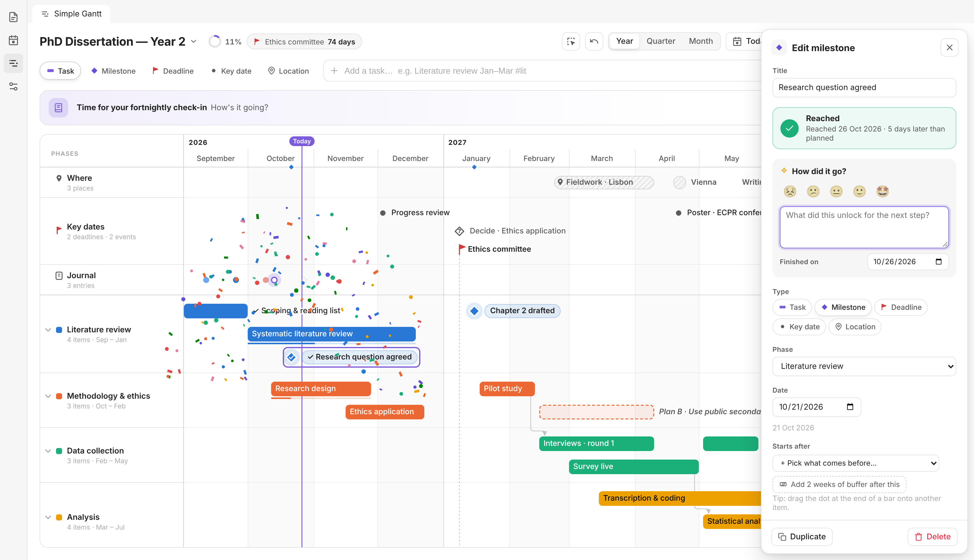This screenshot has width=974, height=560.
Task: Open the Phase dropdown in edit panel
Action: click(864, 366)
